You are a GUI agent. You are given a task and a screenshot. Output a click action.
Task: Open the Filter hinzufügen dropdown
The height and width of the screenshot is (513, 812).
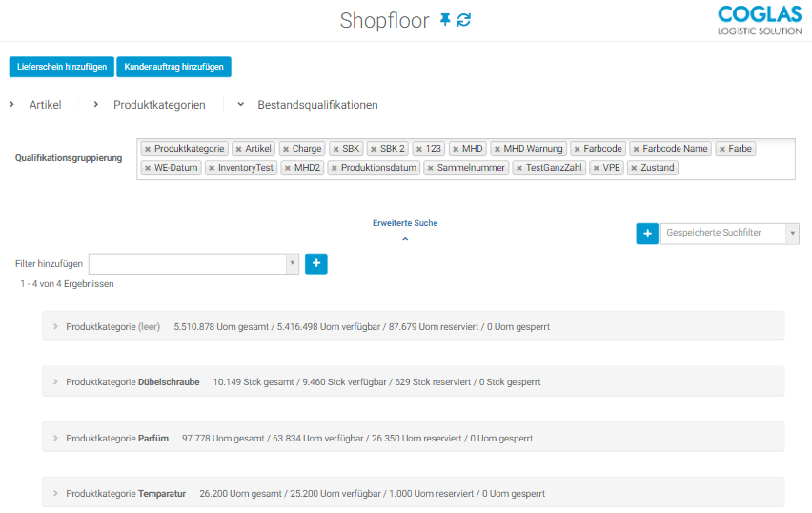292,264
